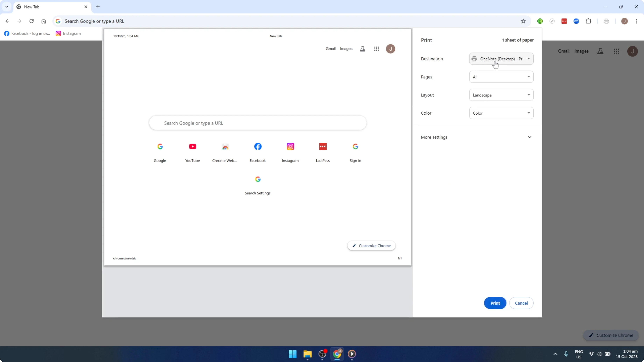Open Wi-Fi network tray icon

591,354
